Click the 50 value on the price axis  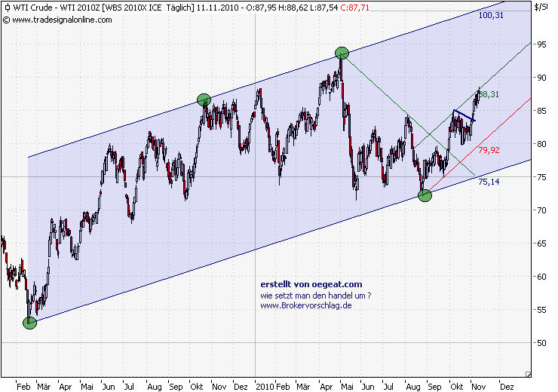541,343
